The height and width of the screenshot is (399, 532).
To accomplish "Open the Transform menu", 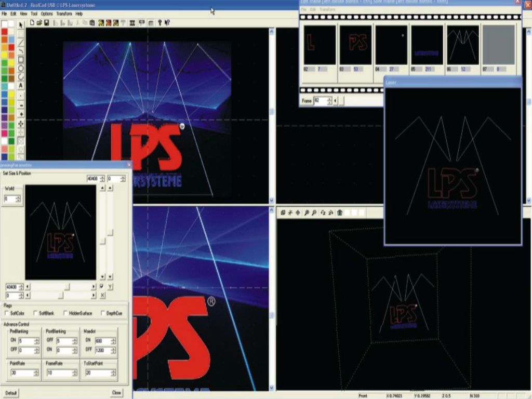I will 64,14.
